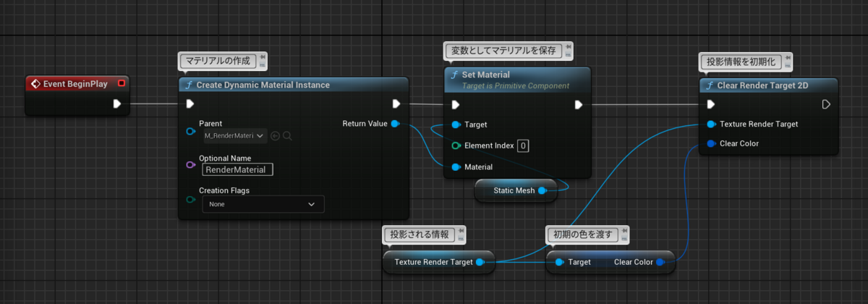Toggle visibility of the '初期の色を渡す' comment bubble
Image resolution: width=868 pixels, height=304 pixels.
pos(626,238)
